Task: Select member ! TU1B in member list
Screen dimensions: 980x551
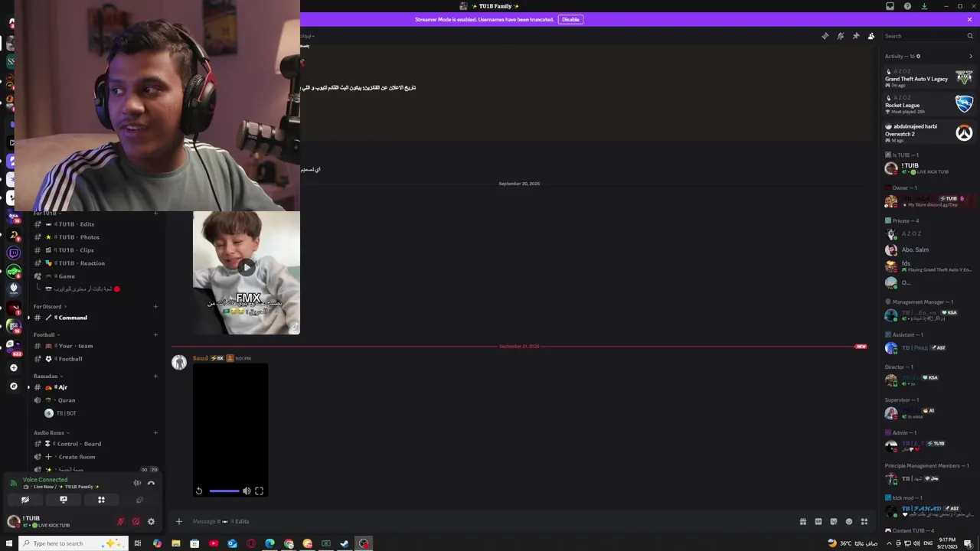Action: [x=929, y=168]
